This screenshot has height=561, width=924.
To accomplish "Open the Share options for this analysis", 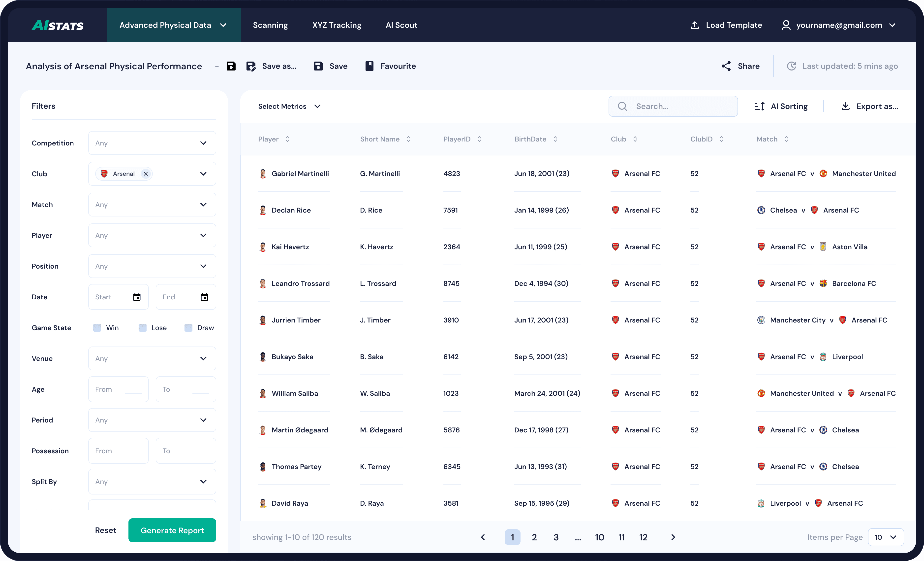I will coord(739,66).
